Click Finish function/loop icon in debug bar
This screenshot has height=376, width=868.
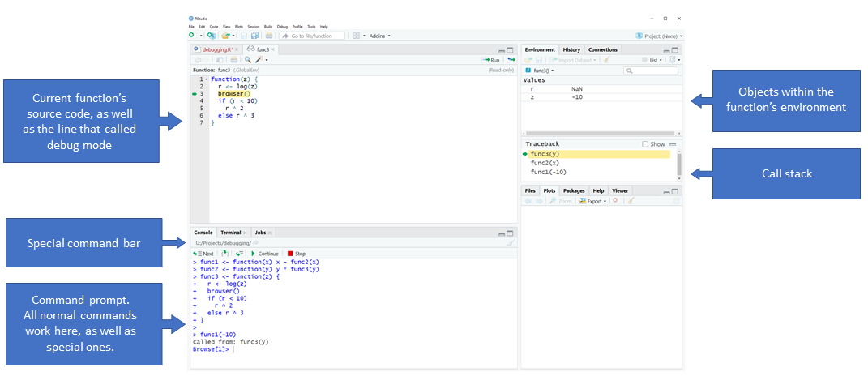(x=240, y=254)
